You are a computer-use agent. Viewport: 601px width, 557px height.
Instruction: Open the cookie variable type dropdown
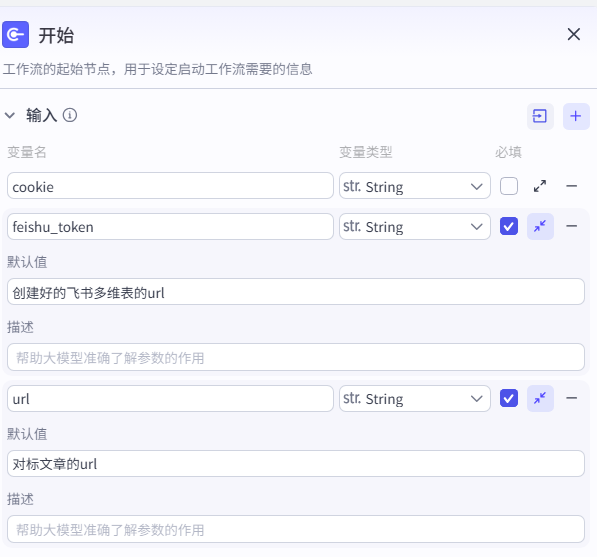point(415,186)
